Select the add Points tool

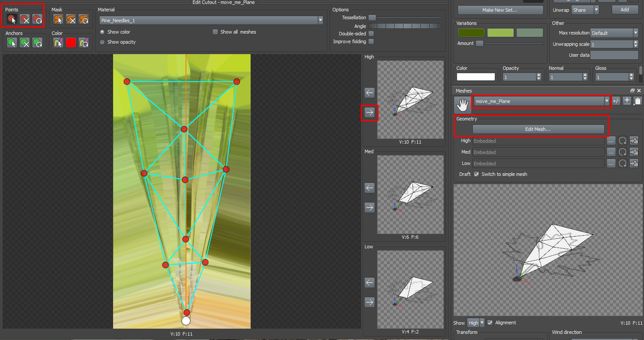click(12, 19)
